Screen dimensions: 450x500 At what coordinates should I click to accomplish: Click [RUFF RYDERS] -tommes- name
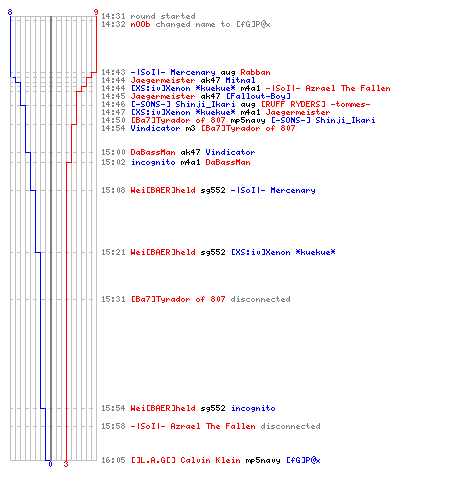coord(316,104)
